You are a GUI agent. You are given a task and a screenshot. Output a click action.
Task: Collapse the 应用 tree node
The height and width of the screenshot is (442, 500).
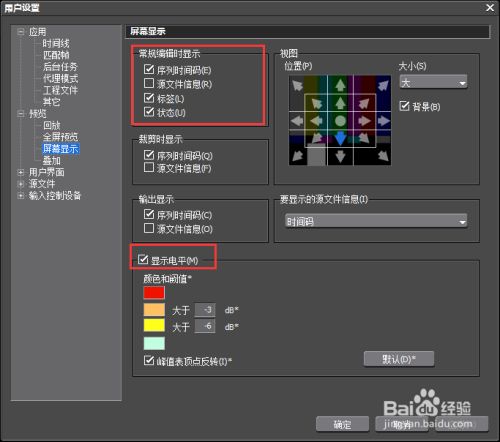(x=21, y=32)
